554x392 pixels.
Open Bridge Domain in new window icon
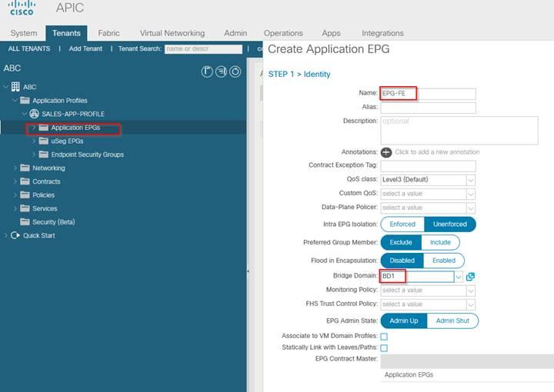[x=470, y=277]
